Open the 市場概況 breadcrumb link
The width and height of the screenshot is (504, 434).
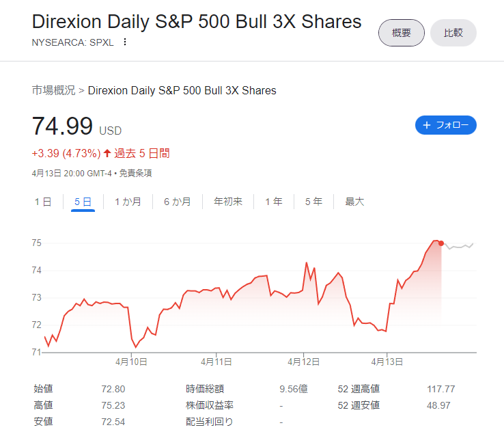coord(53,90)
